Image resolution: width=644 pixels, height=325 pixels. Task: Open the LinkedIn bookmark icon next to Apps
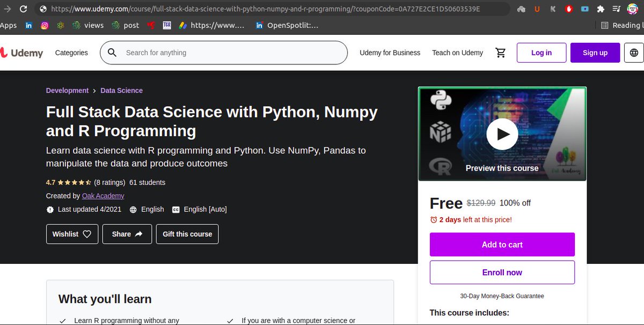point(28,25)
